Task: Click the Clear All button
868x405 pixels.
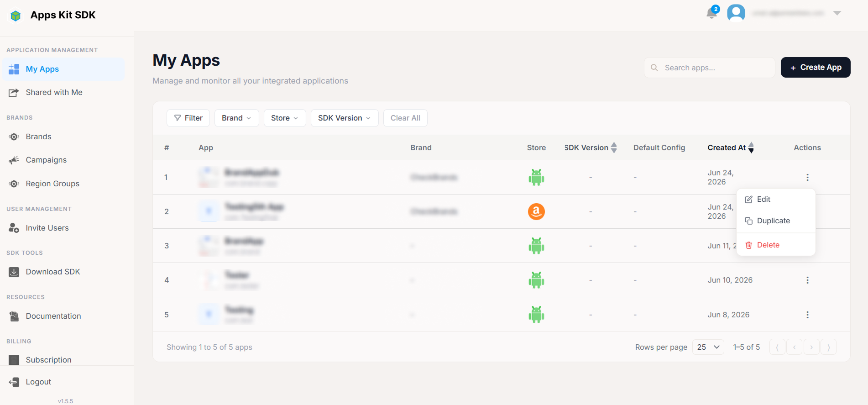Action: 405,118
